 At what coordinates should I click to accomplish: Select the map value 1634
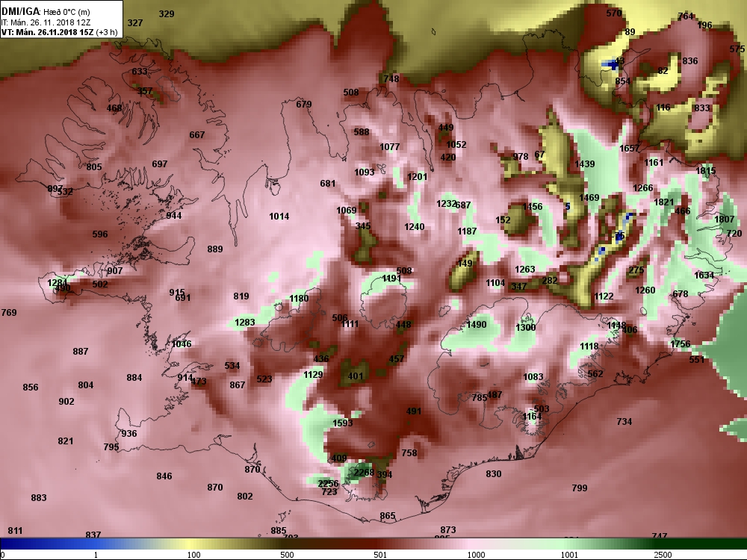coord(704,275)
